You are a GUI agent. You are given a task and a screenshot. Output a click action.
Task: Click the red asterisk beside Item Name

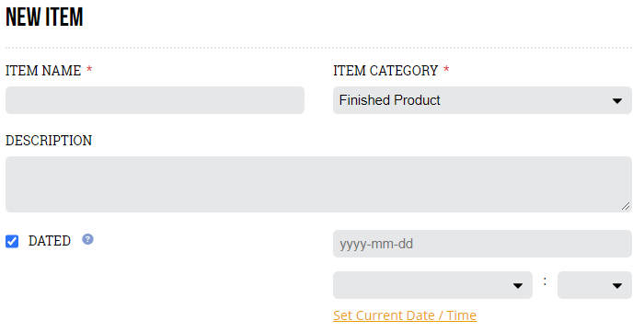pyautogui.click(x=89, y=70)
